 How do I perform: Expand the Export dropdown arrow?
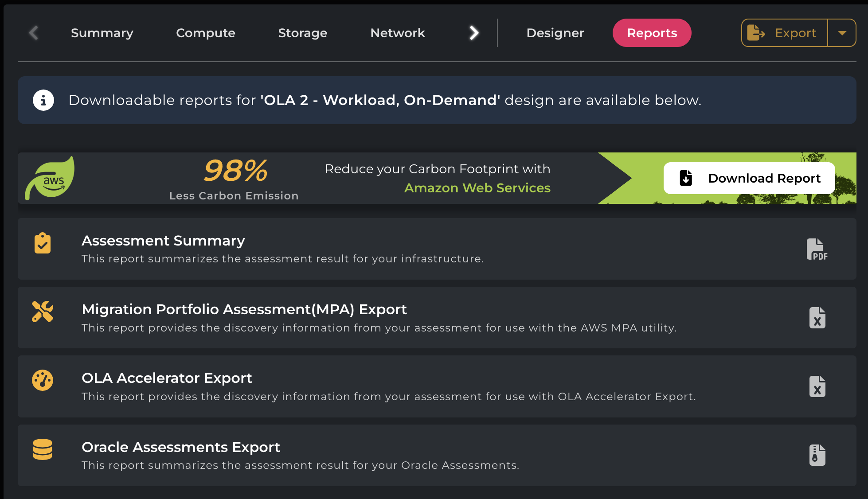tap(842, 33)
